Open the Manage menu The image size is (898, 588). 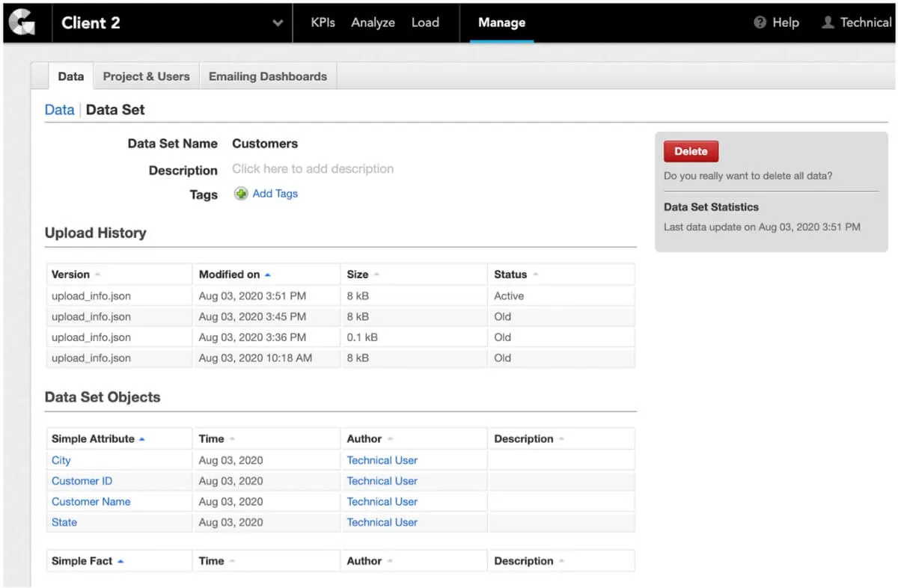(x=501, y=22)
